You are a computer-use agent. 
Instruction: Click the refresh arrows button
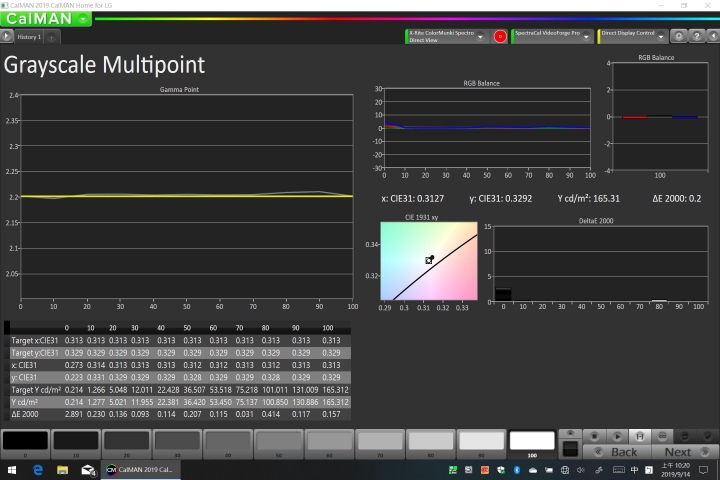685,436
